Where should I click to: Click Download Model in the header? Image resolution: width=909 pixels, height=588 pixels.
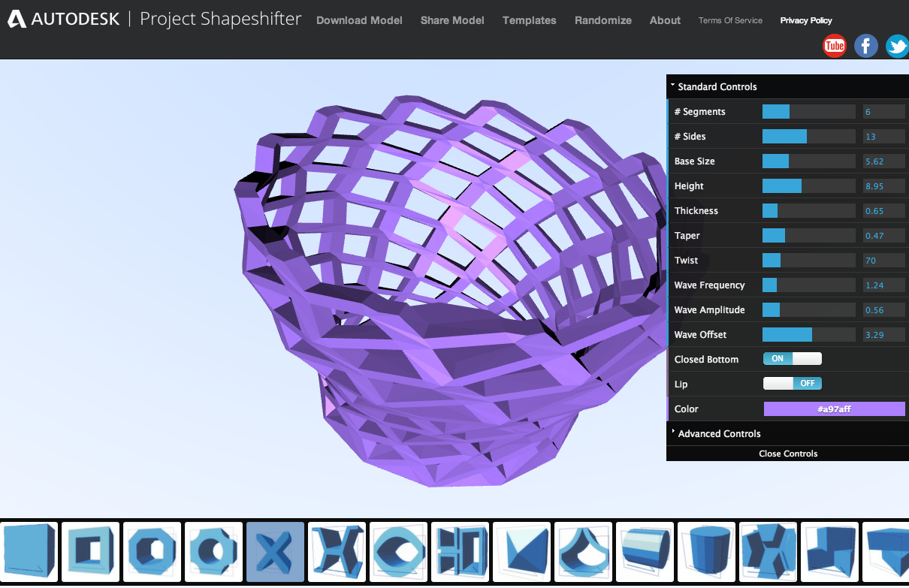click(x=359, y=20)
